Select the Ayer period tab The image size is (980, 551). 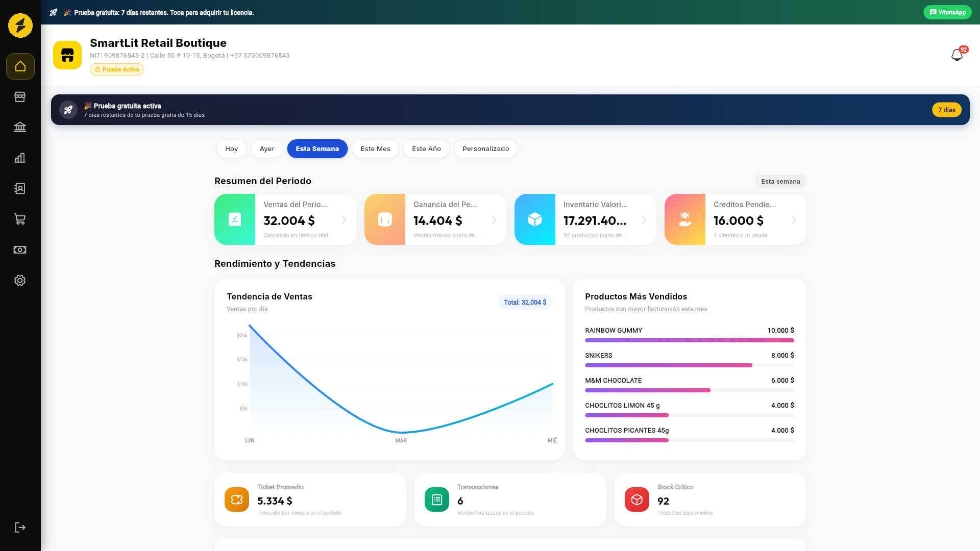(x=267, y=148)
